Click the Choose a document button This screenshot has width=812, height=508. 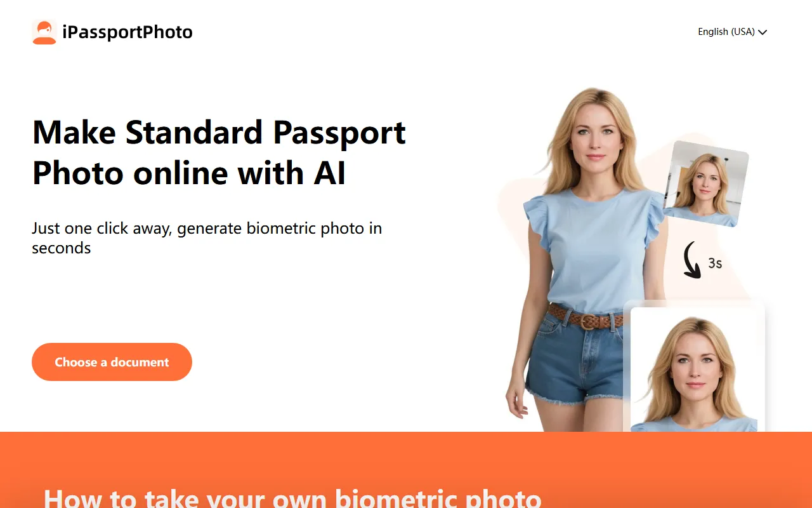click(x=112, y=362)
